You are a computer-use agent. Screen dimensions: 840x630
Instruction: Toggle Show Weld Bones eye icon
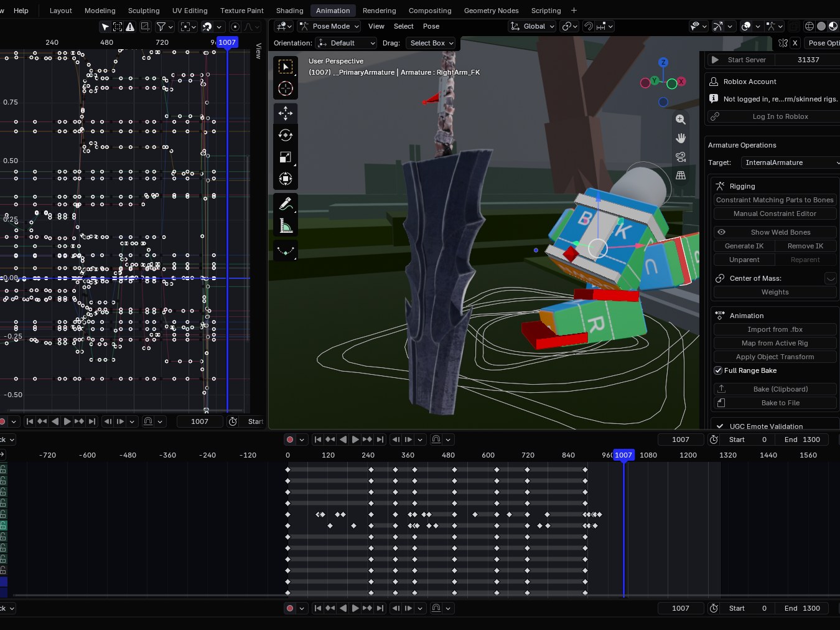point(722,232)
